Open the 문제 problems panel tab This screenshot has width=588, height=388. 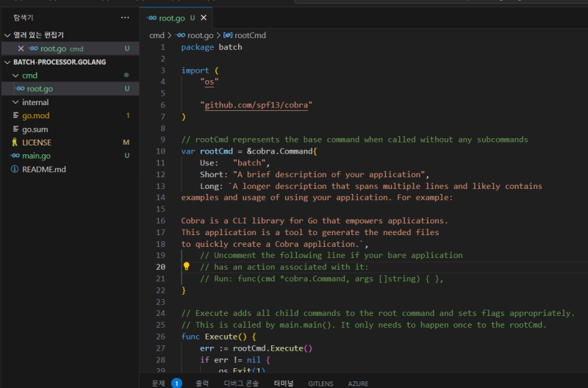159,383
